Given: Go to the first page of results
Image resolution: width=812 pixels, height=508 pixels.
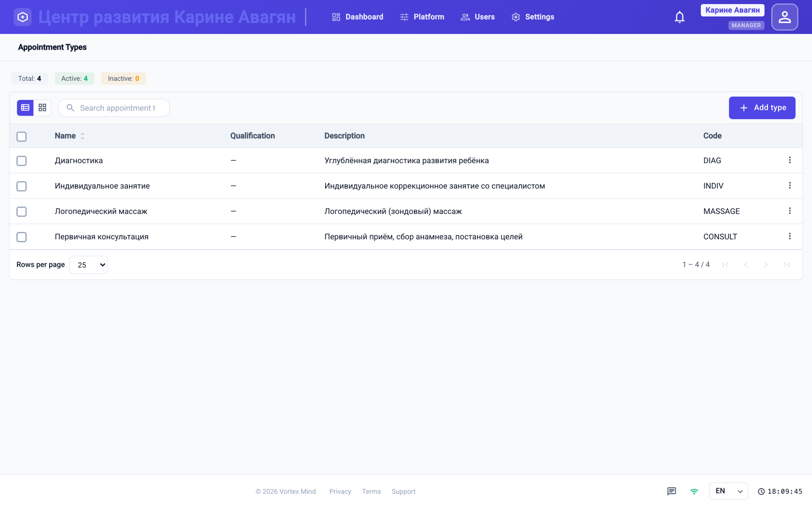Looking at the screenshot, I should 726,265.
